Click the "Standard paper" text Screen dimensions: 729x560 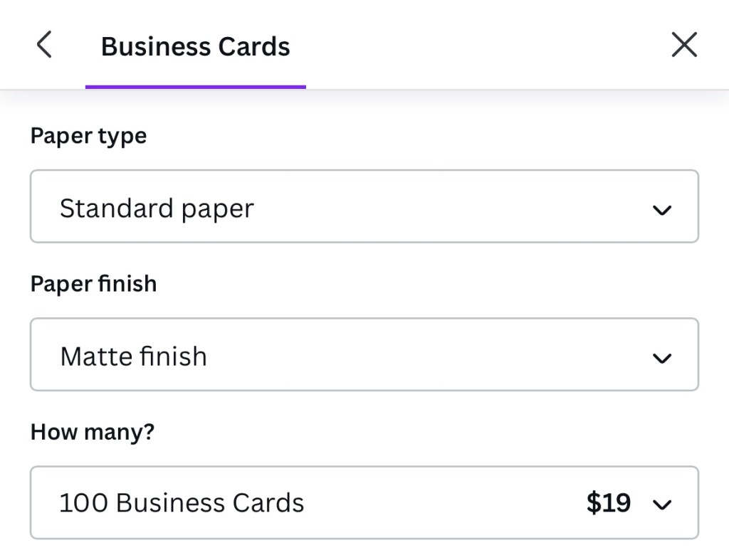(x=157, y=208)
